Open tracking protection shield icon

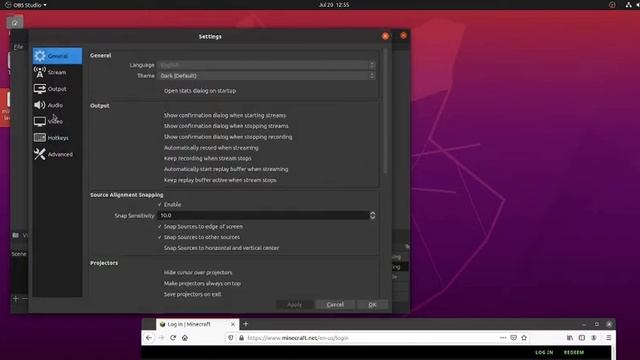231,338
